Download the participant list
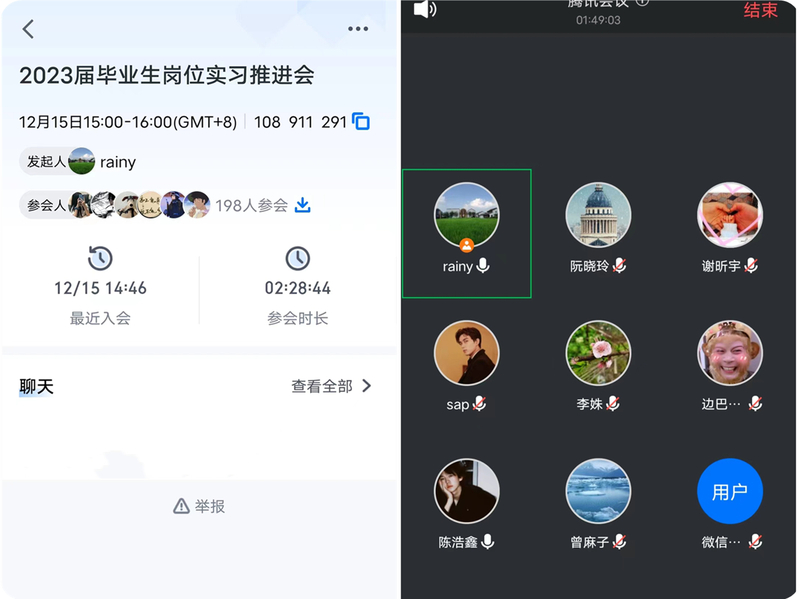The width and height of the screenshot is (800, 599). [302, 204]
